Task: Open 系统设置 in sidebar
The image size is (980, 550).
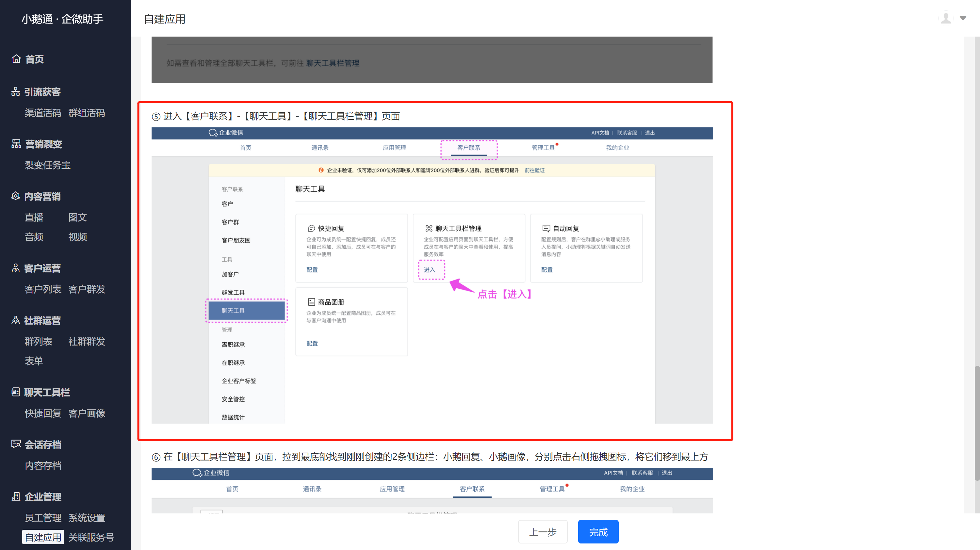Action: (x=87, y=518)
